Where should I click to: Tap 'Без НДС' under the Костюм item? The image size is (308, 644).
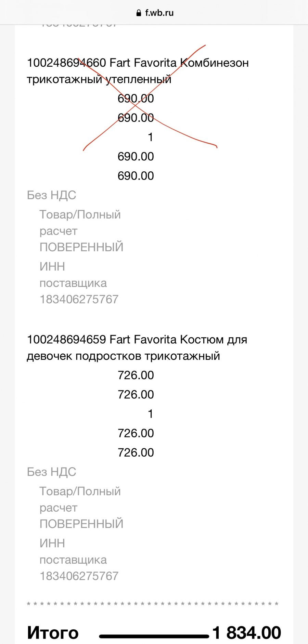(x=51, y=472)
